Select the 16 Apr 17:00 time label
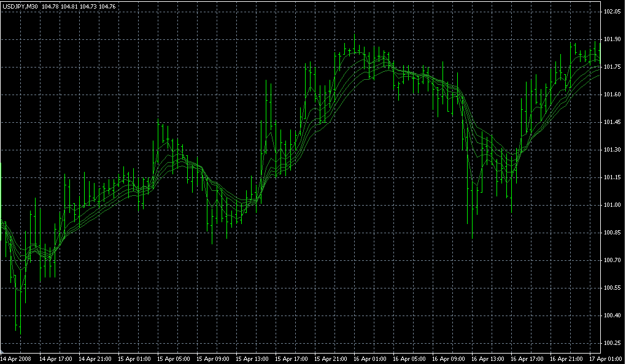The width and height of the screenshot is (626, 364). point(527,359)
